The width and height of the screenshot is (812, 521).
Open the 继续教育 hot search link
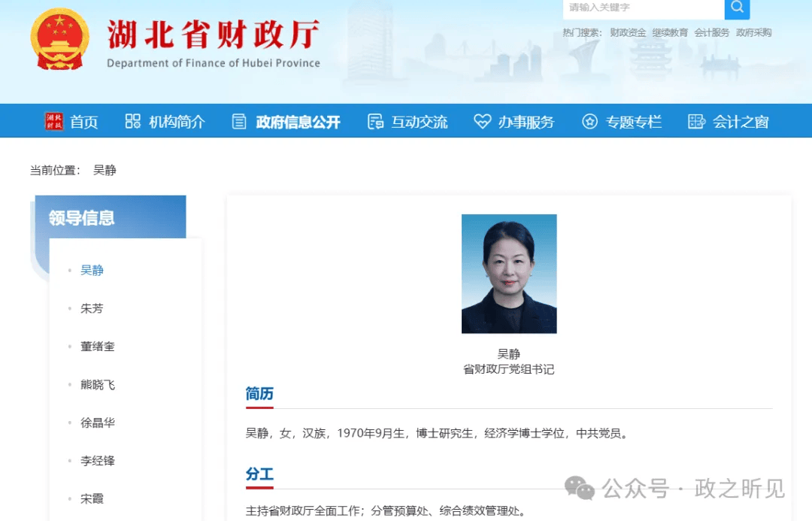click(x=670, y=32)
